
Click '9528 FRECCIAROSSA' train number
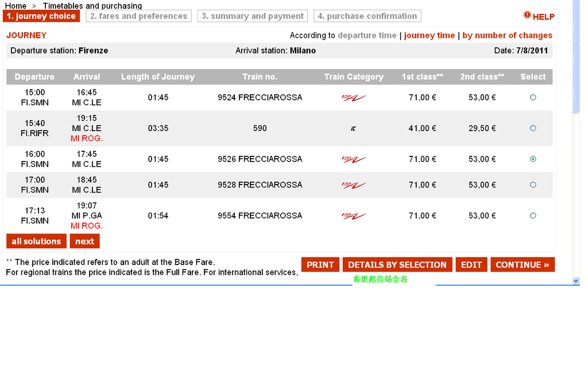[260, 185]
